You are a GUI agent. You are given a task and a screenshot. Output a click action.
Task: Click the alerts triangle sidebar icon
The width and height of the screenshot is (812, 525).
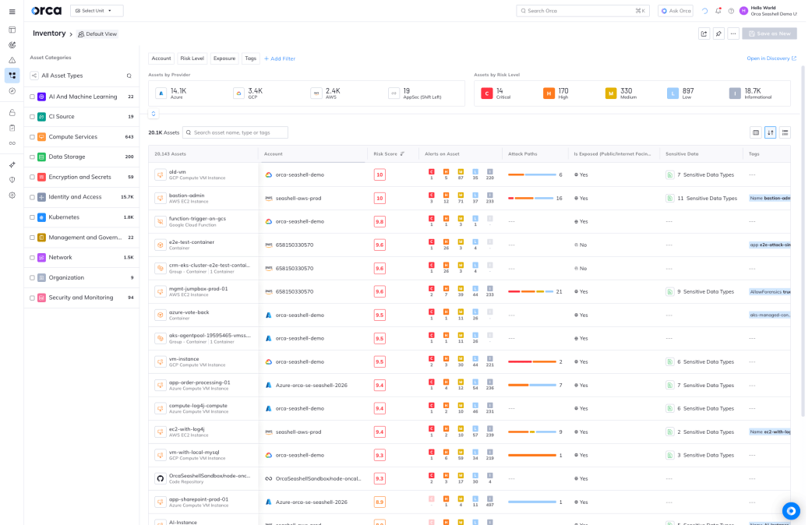coord(12,60)
